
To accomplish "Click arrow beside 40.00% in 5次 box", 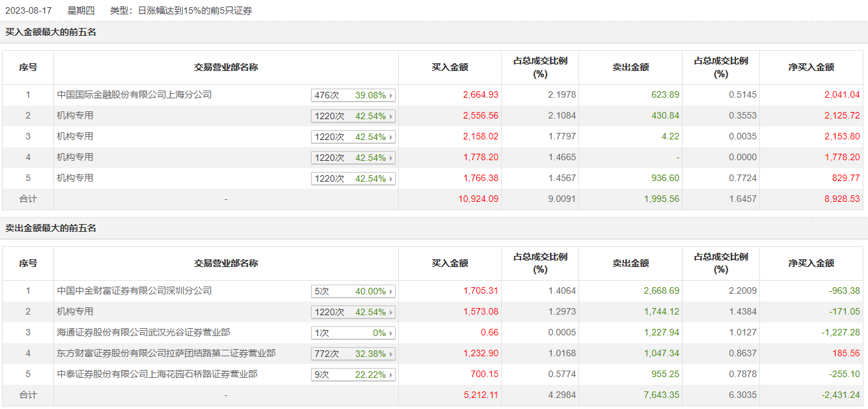I will pos(391,292).
